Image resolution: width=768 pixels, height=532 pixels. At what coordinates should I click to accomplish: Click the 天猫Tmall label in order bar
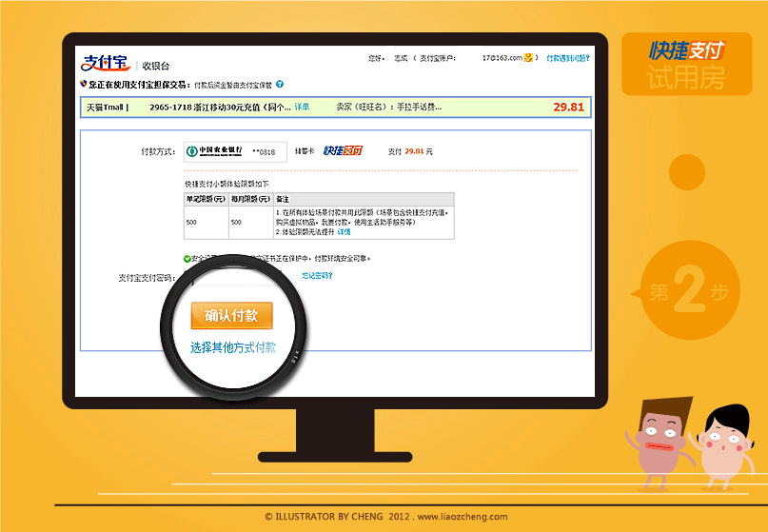click(105, 108)
